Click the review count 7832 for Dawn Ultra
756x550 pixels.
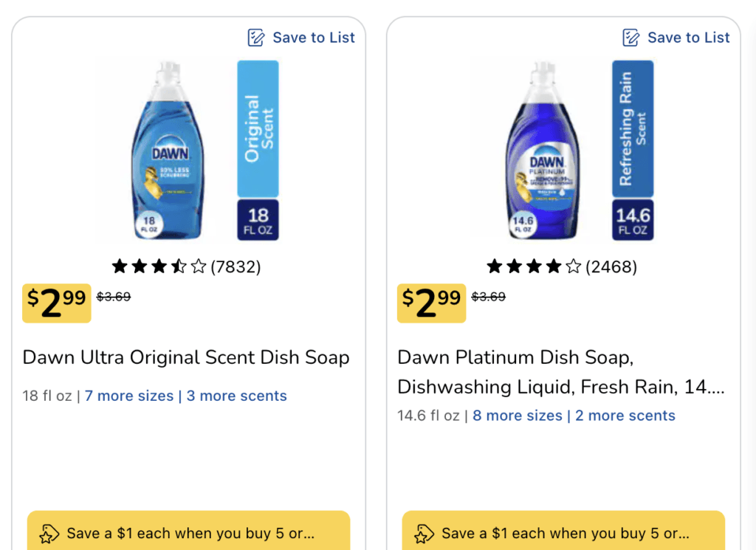pyautogui.click(x=236, y=266)
